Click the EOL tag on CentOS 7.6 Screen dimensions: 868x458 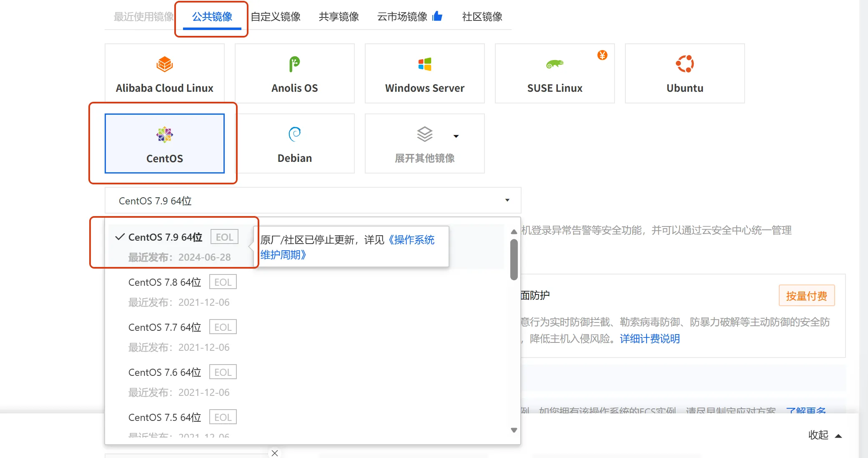pos(223,372)
